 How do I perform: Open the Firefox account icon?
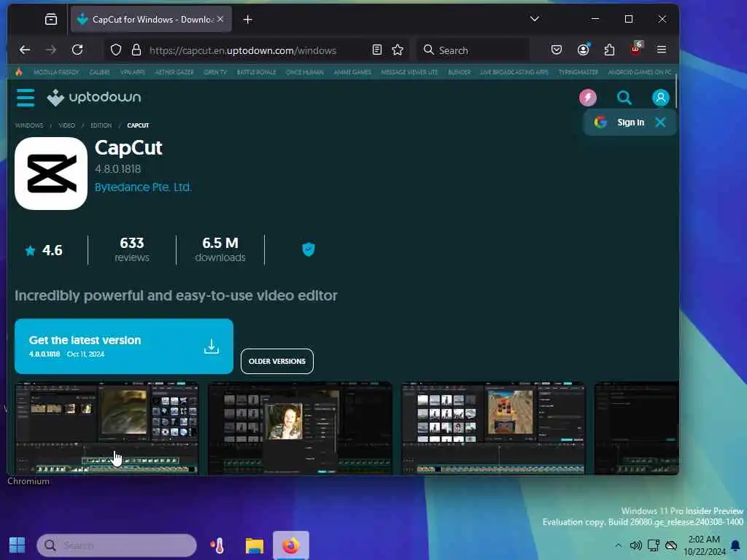(583, 50)
